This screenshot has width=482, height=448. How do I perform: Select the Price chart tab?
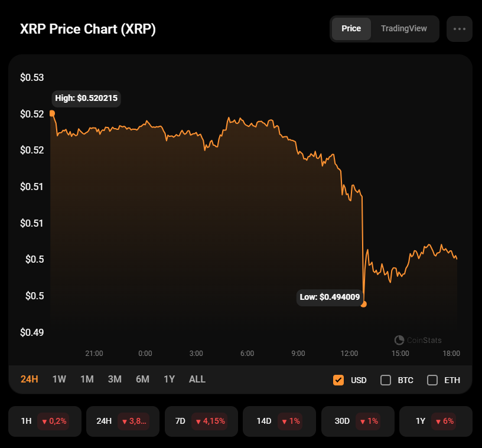(x=351, y=29)
